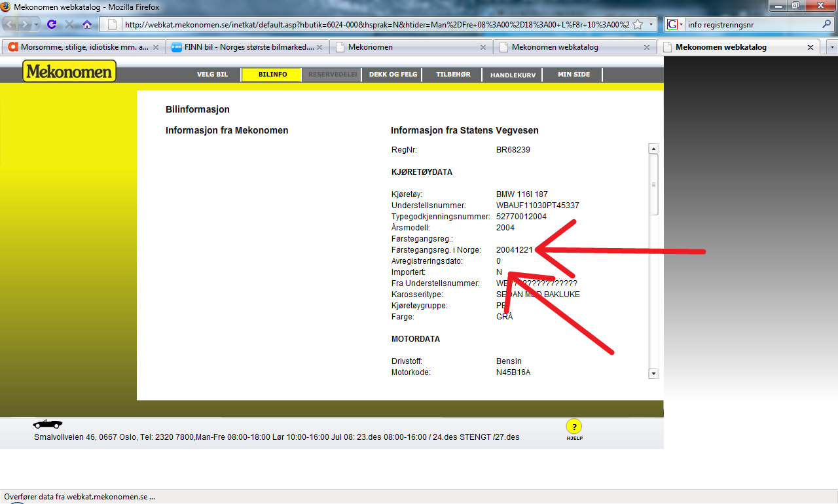Open the BILINFO menu
This screenshot has height=504, width=838.
(272, 75)
